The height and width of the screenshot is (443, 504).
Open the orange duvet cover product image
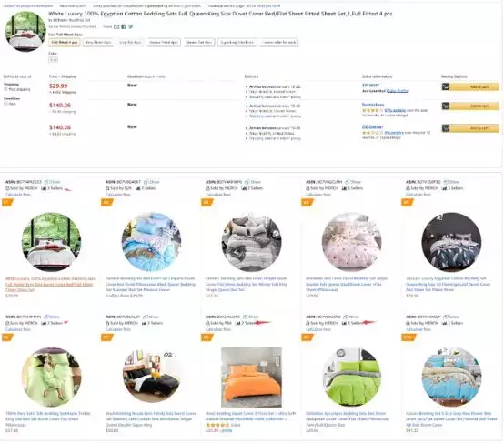click(251, 378)
